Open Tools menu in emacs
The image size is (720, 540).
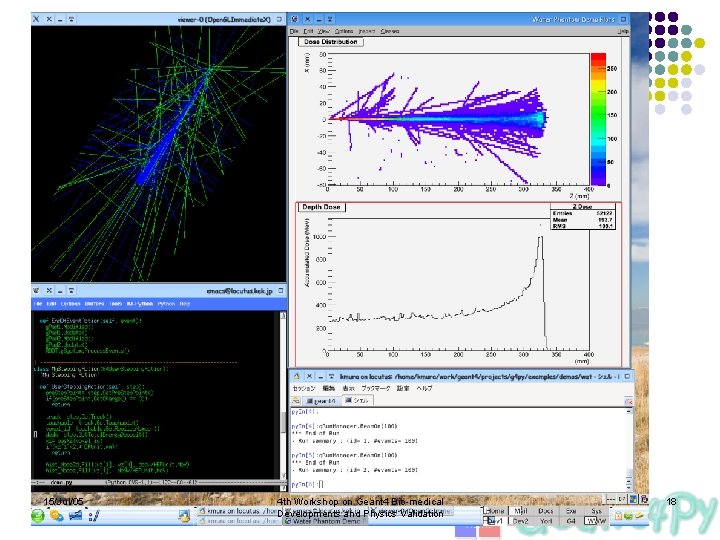[116, 304]
